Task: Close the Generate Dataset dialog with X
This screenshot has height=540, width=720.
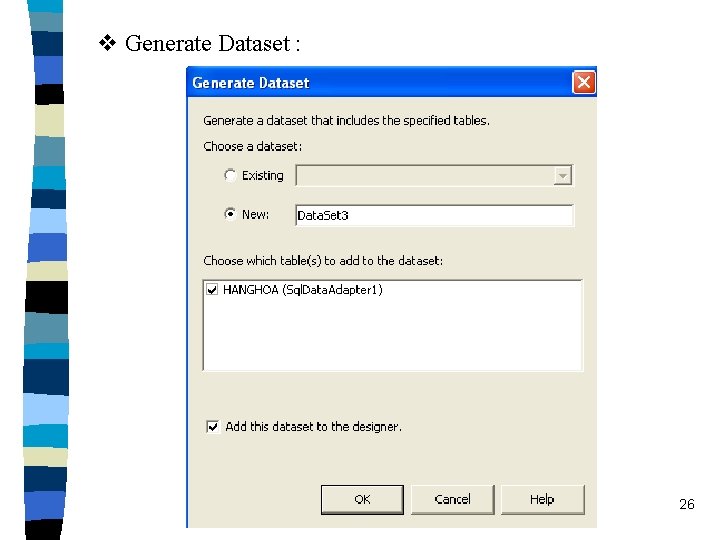Action: 584,83
